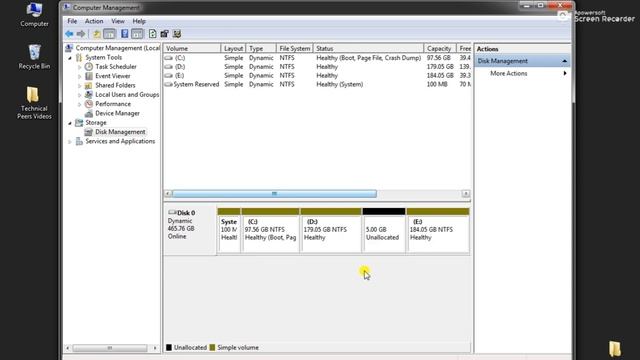Click the last toolbar icon (Rescan Disks)

pos(177,34)
